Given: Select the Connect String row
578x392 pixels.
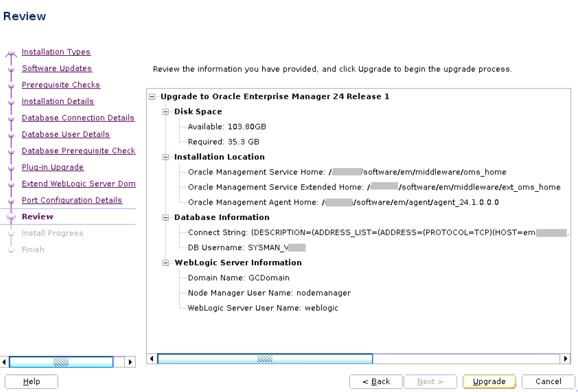Looking at the screenshot, I should pos(378,233).
